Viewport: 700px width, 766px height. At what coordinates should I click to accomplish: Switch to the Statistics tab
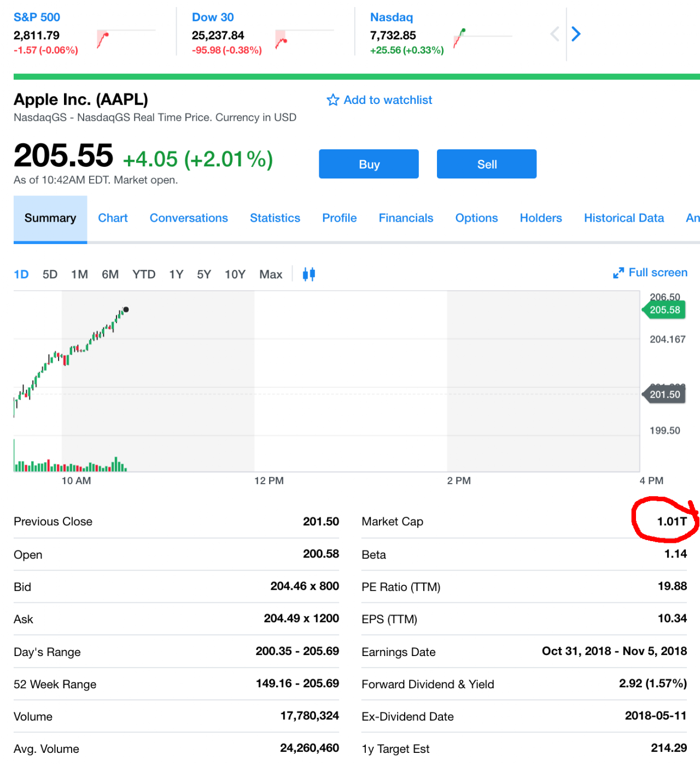275,218
